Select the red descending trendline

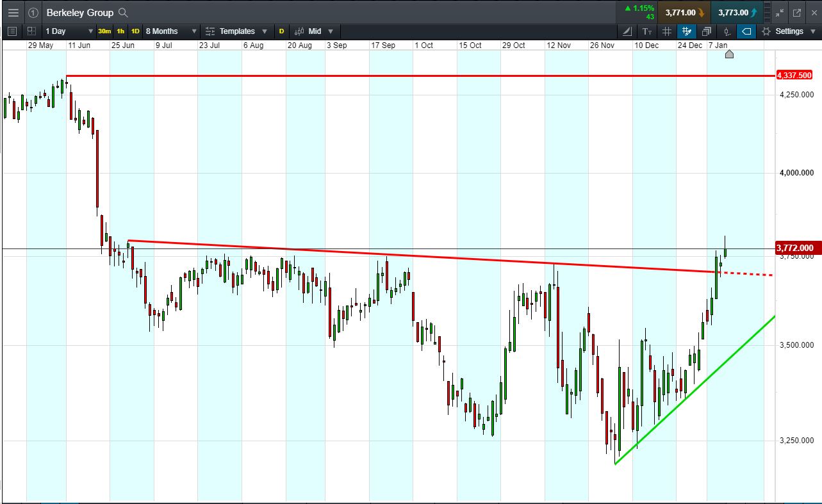[422, 257]
